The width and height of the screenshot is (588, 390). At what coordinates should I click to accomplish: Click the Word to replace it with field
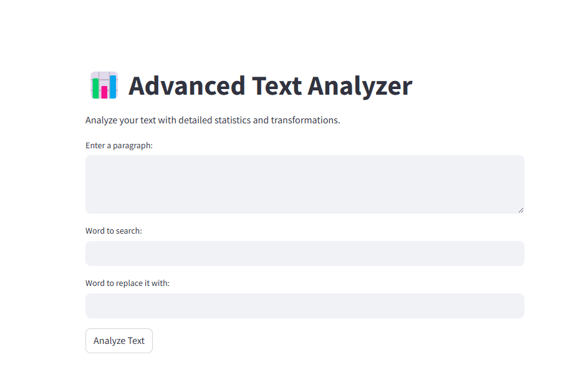[x=304, y=306]
